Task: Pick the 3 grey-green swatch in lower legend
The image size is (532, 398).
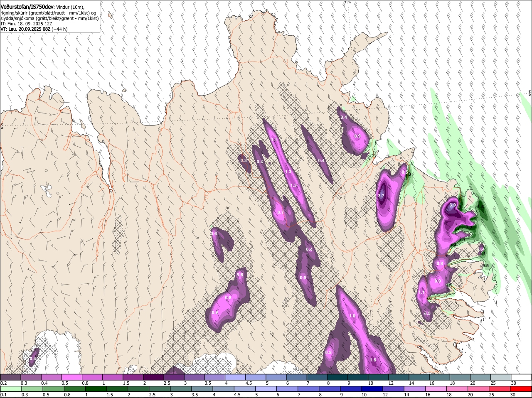Action: (181, 389)
